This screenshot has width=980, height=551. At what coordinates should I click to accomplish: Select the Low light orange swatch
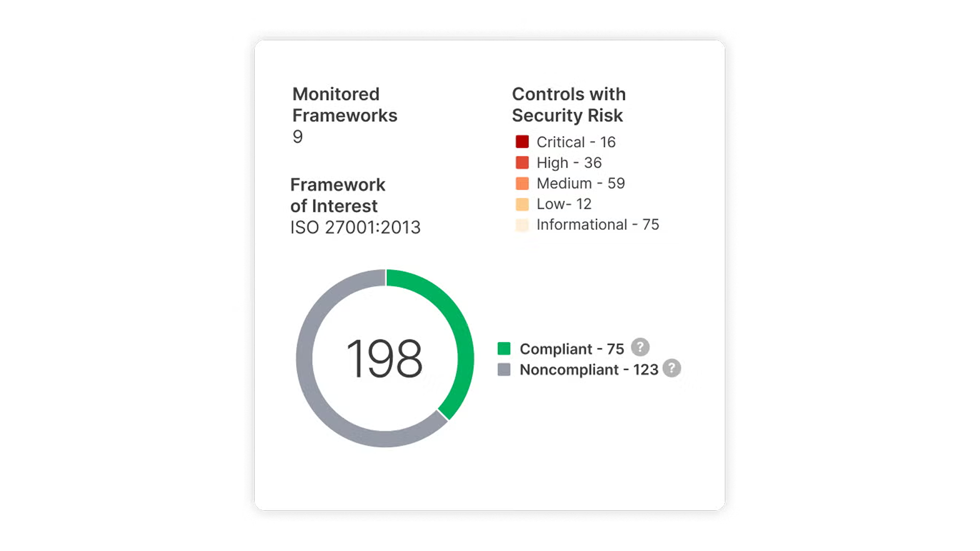pyautogui.click(x=522, y=204)
